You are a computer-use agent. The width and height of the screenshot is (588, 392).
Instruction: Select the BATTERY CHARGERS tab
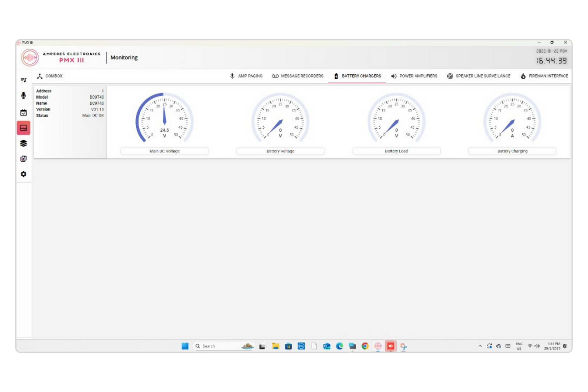click(x=357, y=76)
